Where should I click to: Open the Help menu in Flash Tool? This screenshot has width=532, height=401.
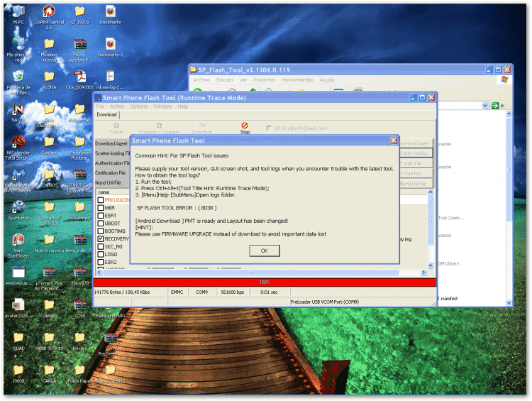[182, 106]
